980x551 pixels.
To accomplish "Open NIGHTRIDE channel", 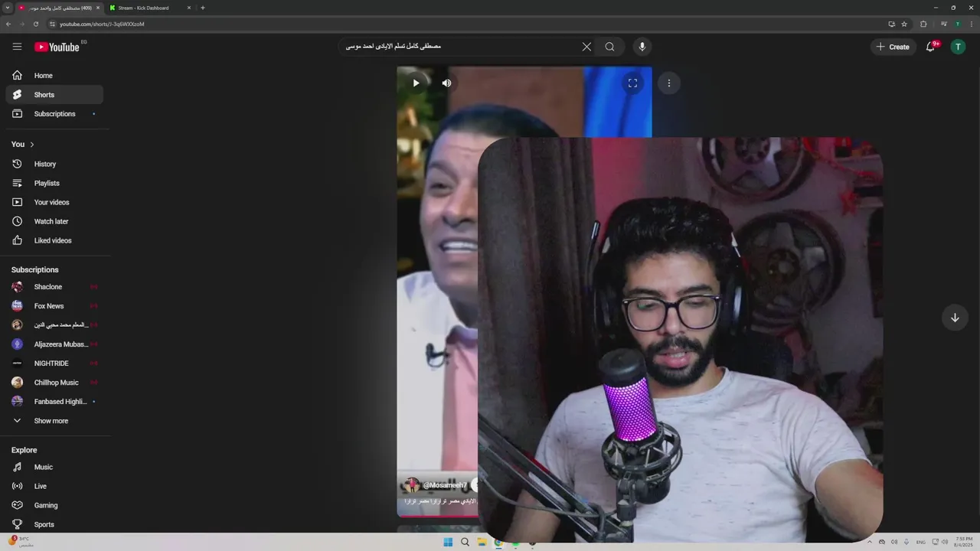I will (x=54, y=364).
